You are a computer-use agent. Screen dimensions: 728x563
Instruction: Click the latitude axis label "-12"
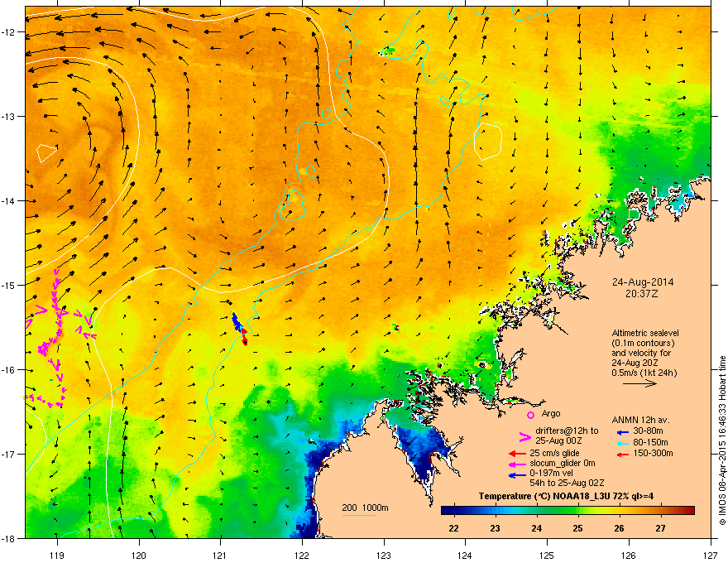click(x=9, y=32)
